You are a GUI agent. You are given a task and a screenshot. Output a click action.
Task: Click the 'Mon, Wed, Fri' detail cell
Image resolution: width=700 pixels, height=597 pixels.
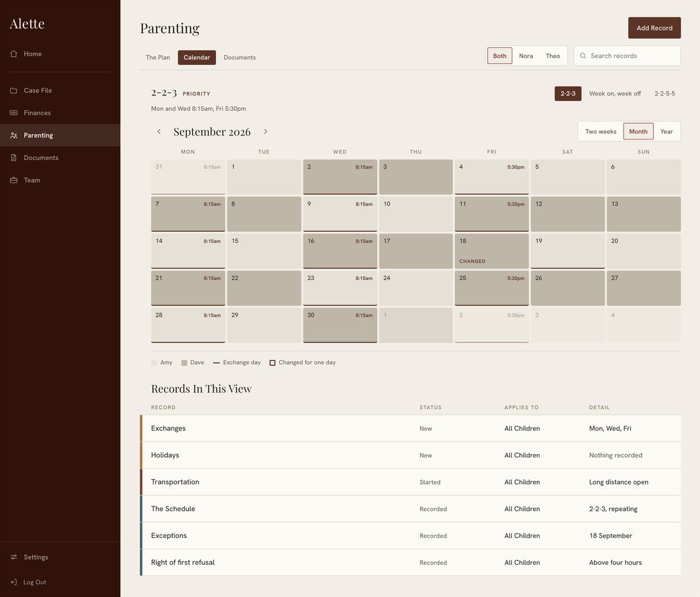(x=610, y=428)
